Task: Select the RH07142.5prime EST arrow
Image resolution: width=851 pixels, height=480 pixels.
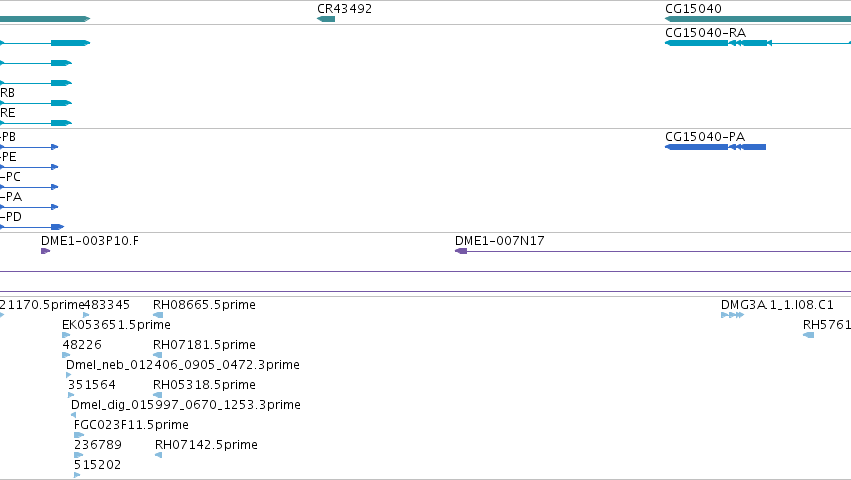Action: (158, 455)
